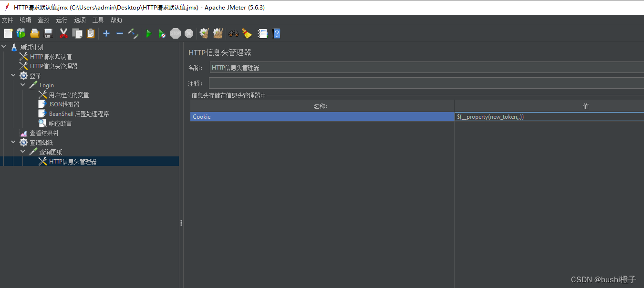Save the test plan with floppy icon
The image size is (644, 288).
pos(48,33)
